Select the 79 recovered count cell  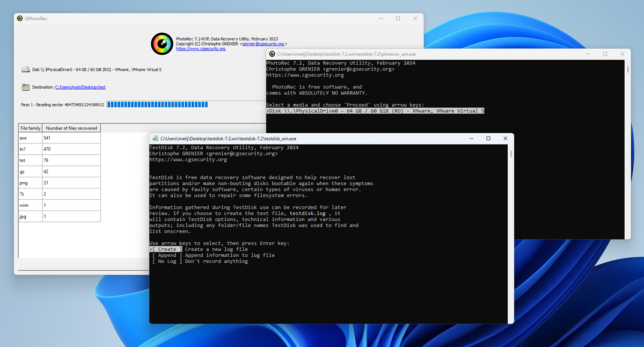(71, 161)
